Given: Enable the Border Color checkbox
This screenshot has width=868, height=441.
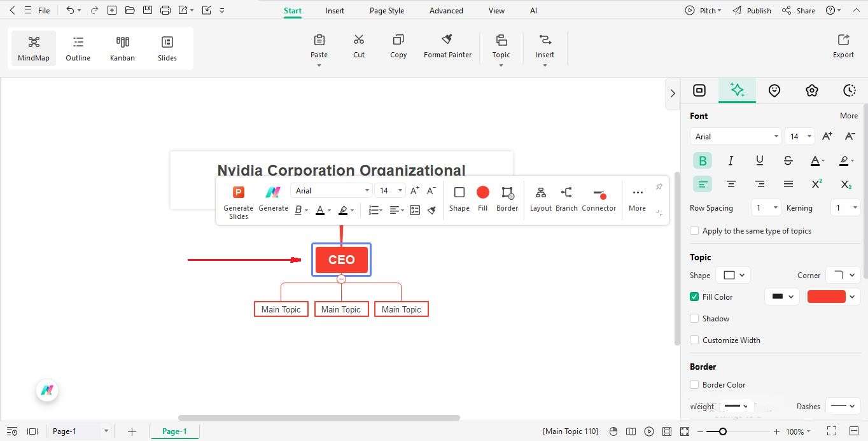Looking at the screenshot, I should pos(694,384).
